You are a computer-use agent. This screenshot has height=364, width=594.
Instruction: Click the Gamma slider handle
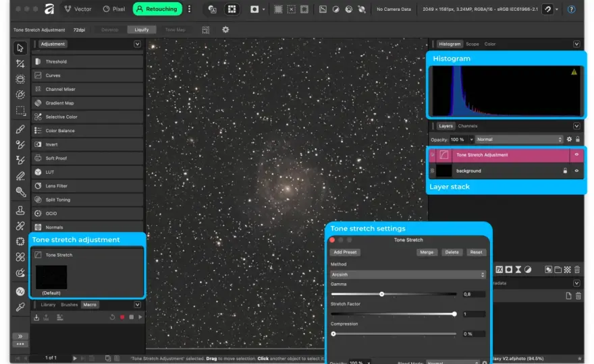tap(381, 294)
